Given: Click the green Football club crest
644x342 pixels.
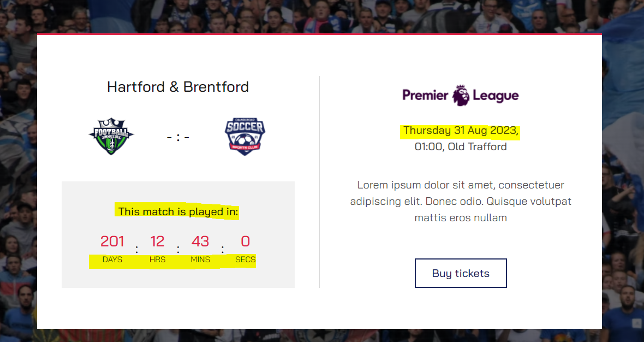Looking at the screenshot, I should pos(111,136).
